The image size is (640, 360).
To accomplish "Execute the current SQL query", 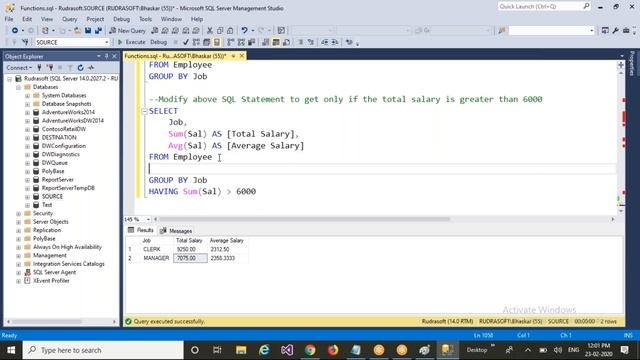I will coord(131,42).
